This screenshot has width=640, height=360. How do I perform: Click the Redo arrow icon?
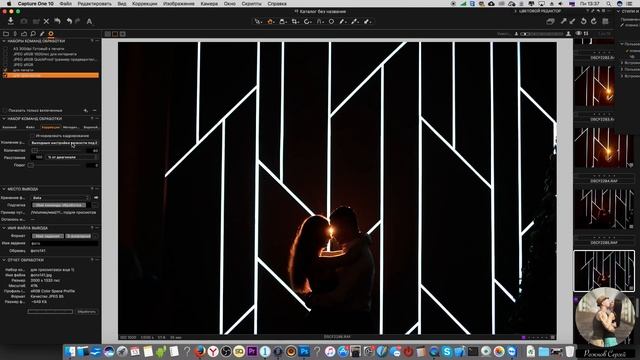click(x=78, y=21)
